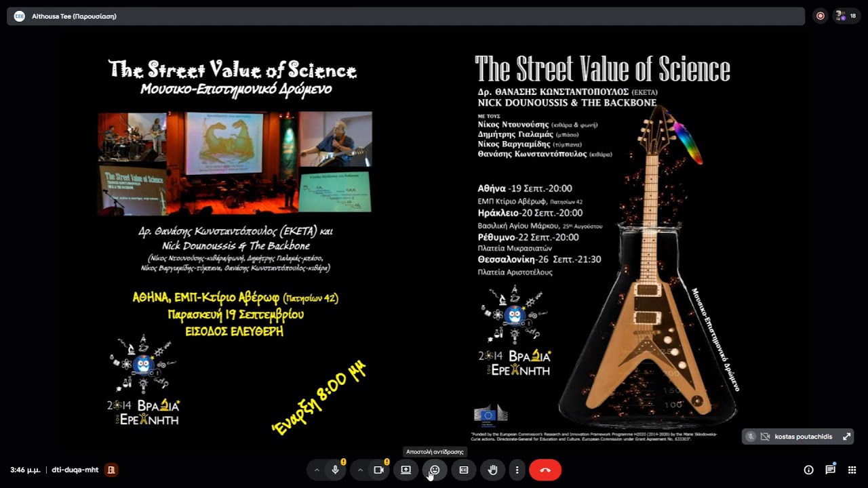Screen dimensions: 868x488
Task: Click the concert photo collage on the left slide
Action: [x=235, y=163]
